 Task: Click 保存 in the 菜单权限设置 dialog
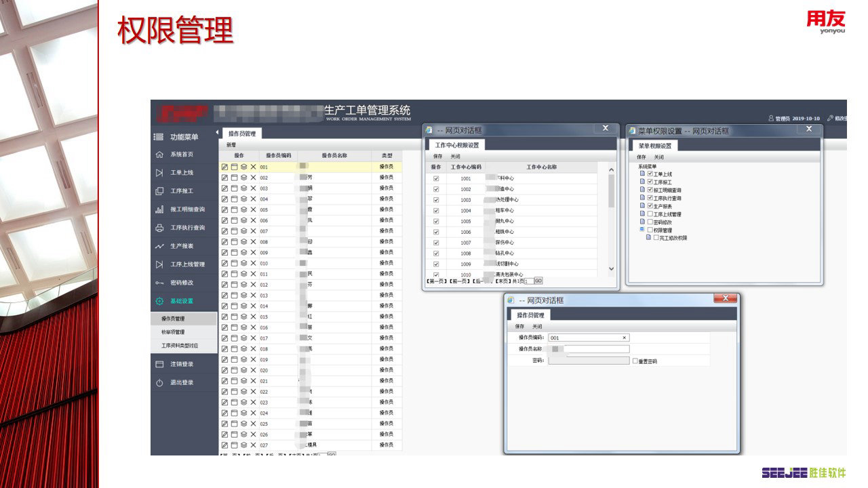(641, 157)
